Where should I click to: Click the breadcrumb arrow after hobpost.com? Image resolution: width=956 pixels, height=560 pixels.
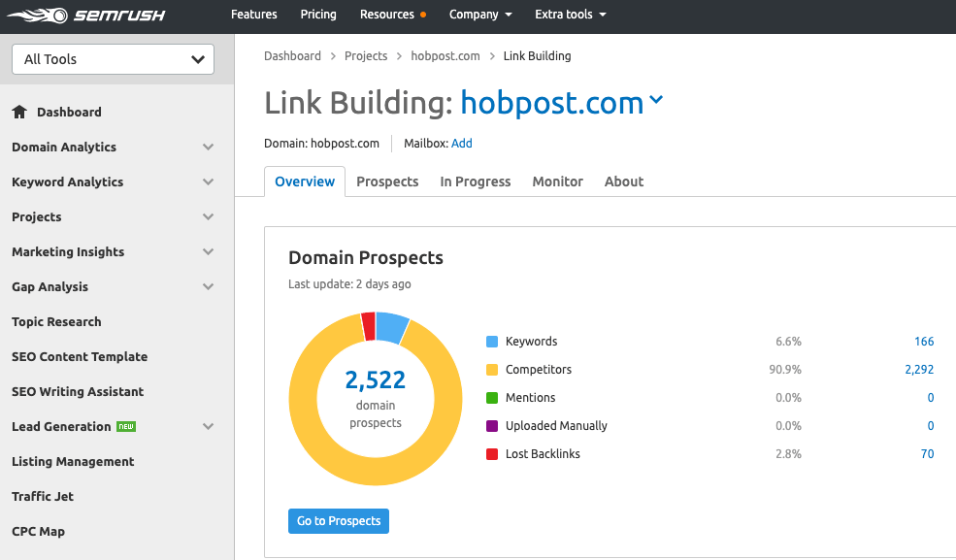492,56
